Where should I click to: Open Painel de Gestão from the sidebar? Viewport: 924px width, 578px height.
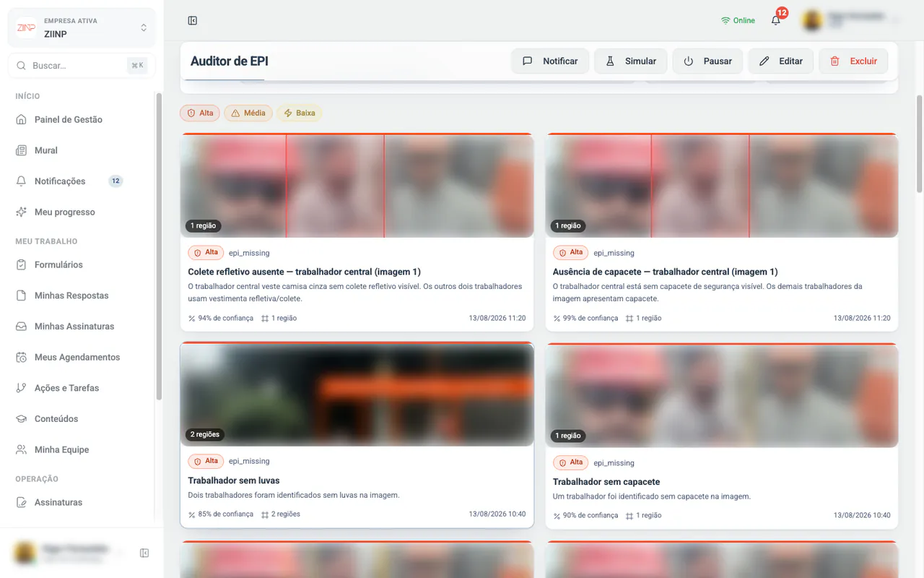[x=82, y=120]
